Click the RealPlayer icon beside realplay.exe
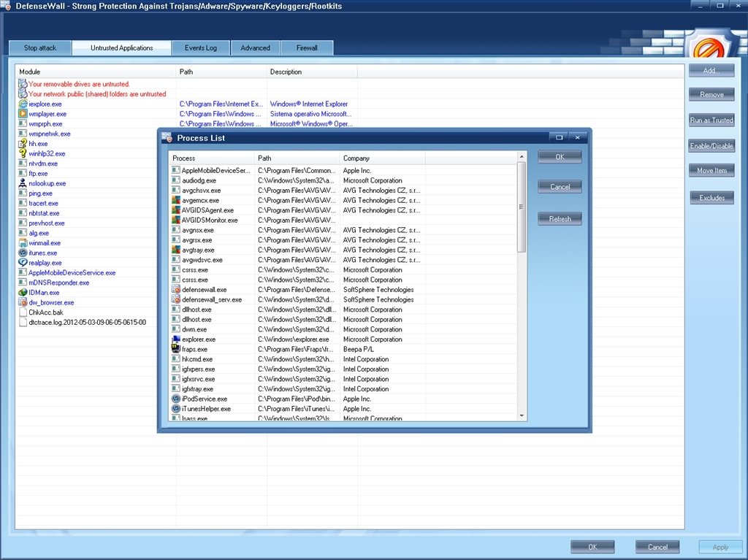748x560 pixels. (23, 263)
